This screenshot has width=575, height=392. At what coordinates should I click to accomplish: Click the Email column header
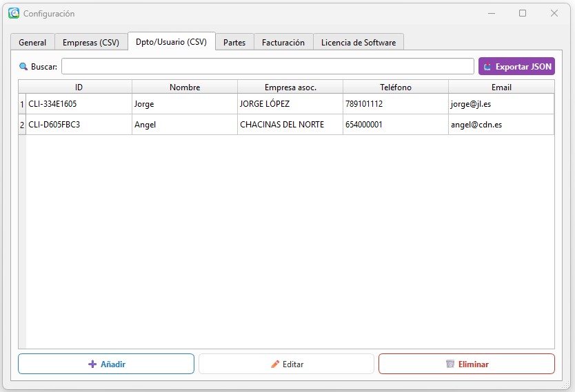coord(501,87)
